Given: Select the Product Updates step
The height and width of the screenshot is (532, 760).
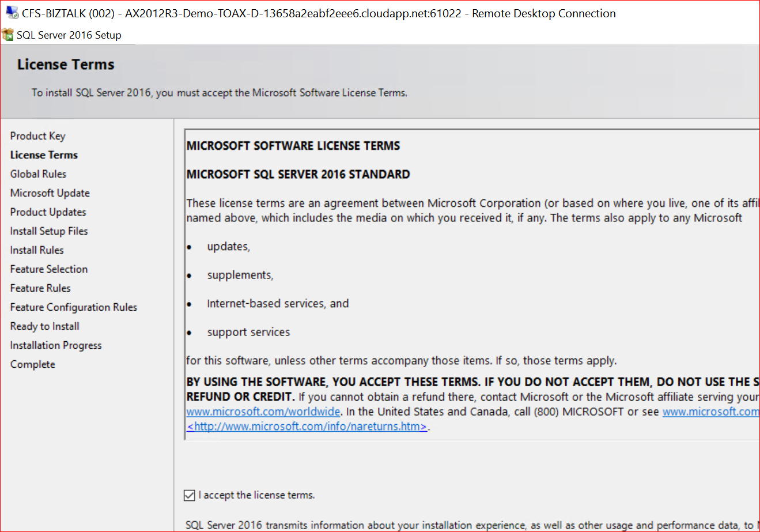Looking at the screenshot, I should click(48, 212).
